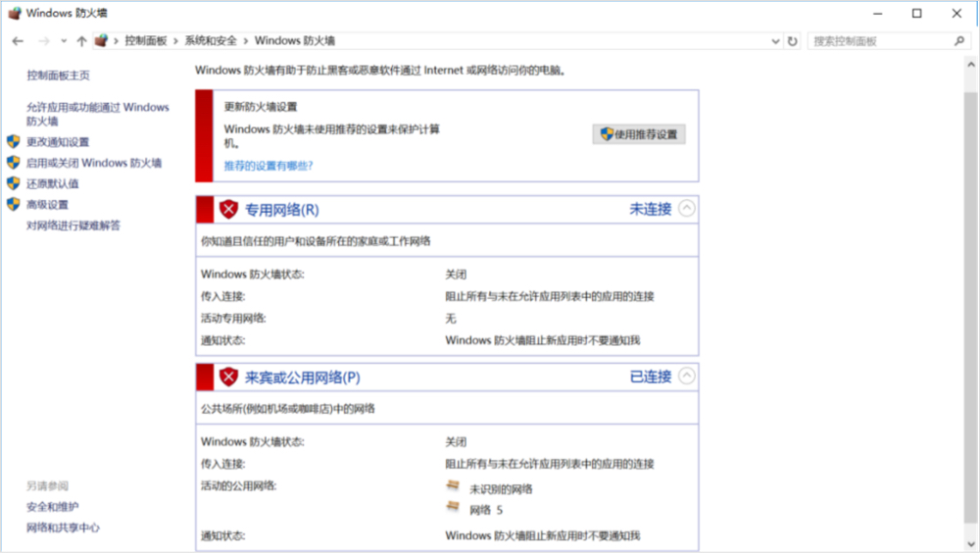Open 网络和共享中心 link
Viewport: 980px width, 553px height.
tap(63, 528)
